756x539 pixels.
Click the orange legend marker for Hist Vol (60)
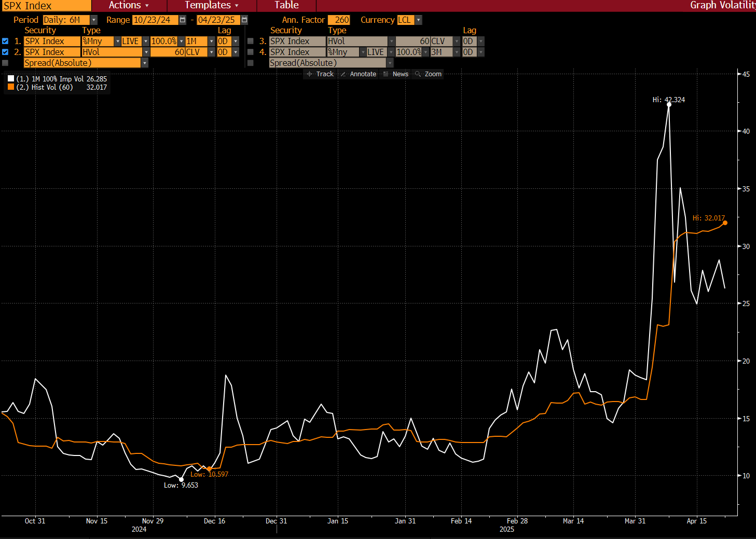pyautogui.click(x=11, y=87)
